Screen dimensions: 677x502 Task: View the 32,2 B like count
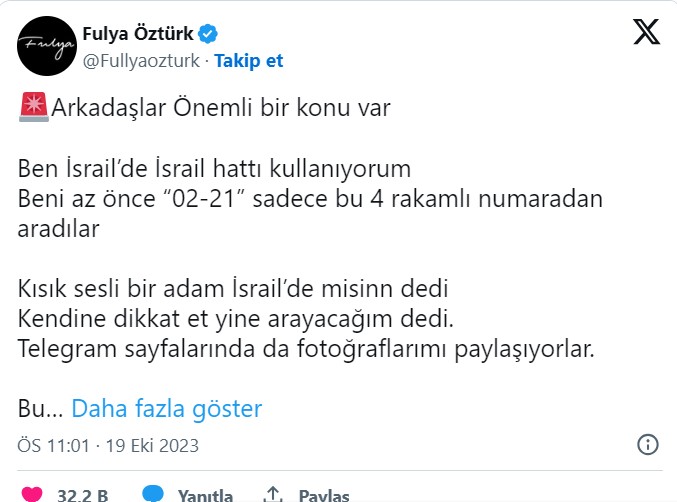coord(82,495)
